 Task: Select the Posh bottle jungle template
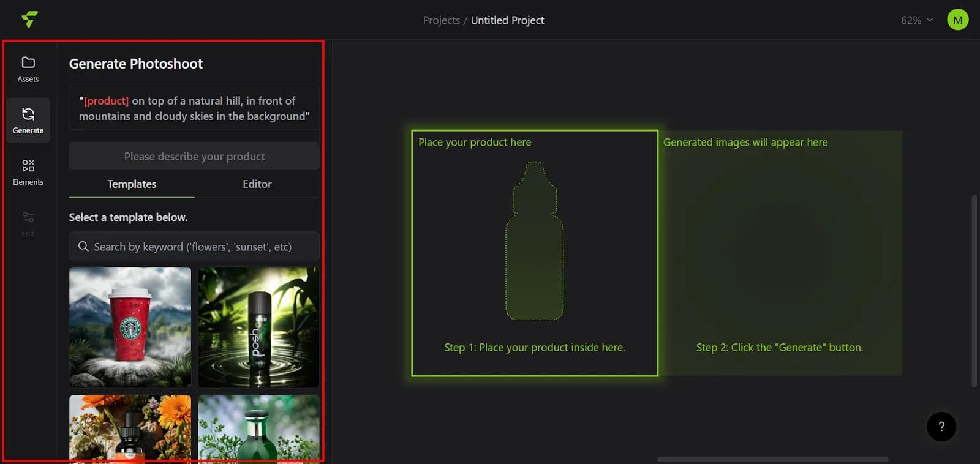(258, 327)
